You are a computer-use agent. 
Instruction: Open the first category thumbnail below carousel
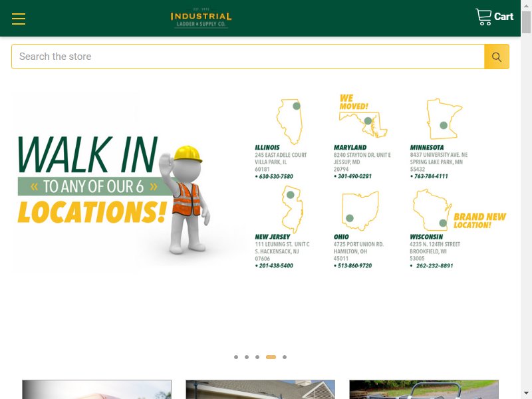(96, 390)
